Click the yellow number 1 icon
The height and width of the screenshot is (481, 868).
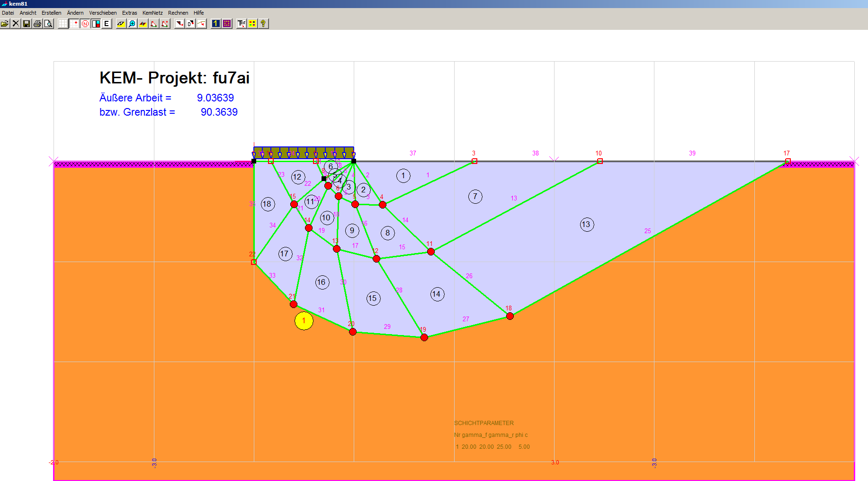point(216,23)
